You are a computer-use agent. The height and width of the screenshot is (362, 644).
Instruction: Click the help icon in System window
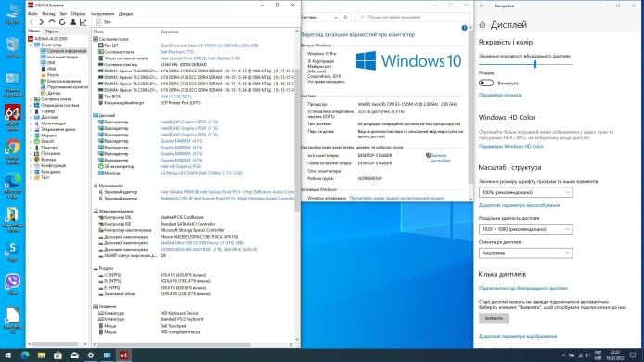(464, 28)
